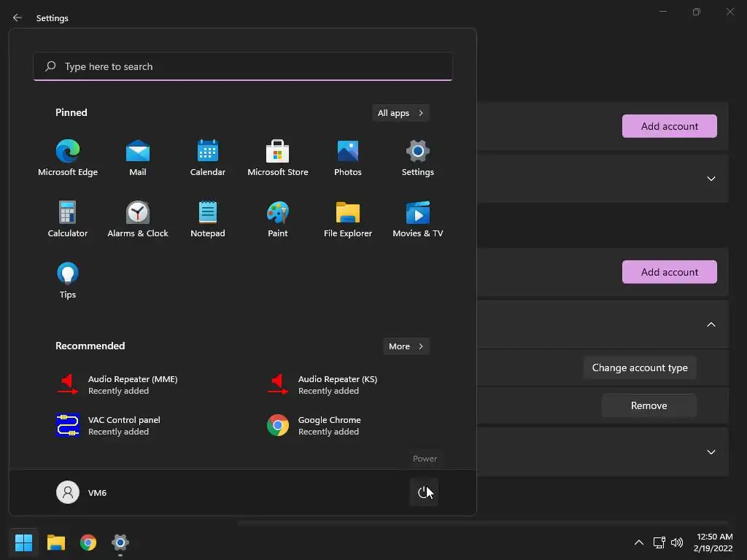
Task: Show hidden system tray icons
Action: tap(639, 542)
